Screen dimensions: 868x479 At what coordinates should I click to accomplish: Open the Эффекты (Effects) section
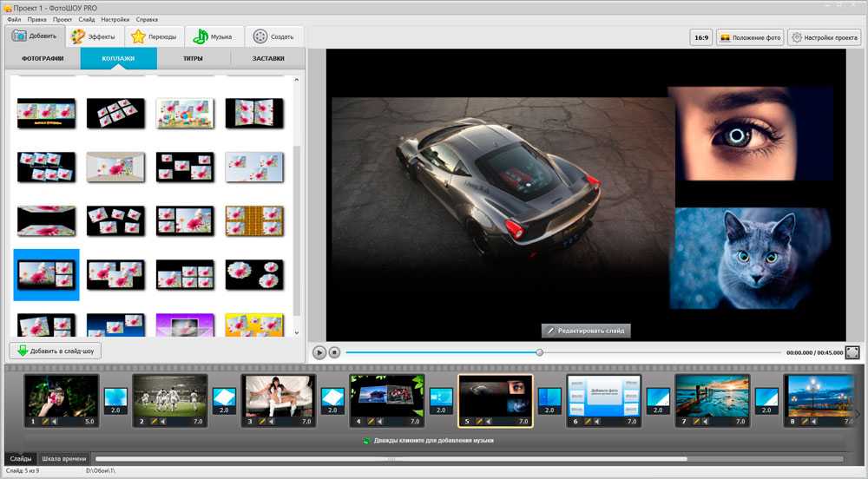click(x=93, y=36)
